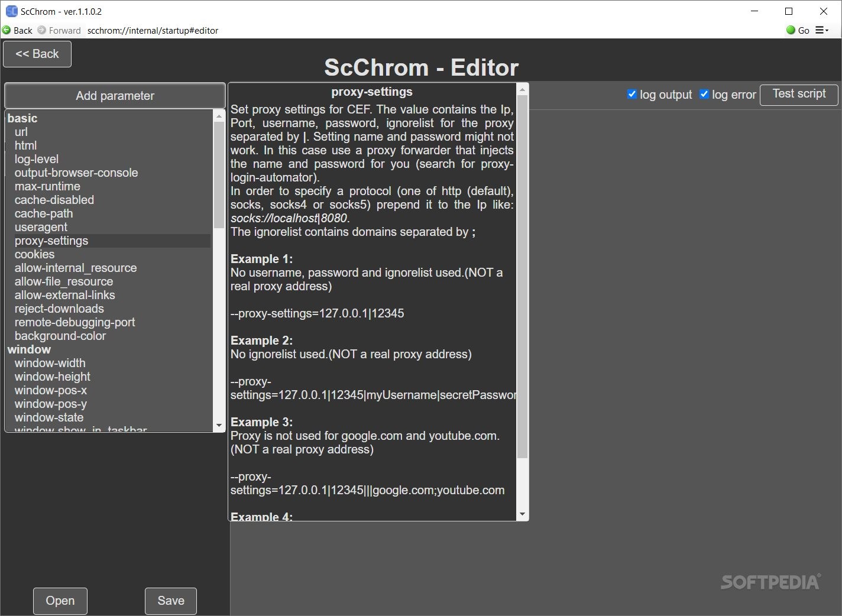Click the '<< Back' button
The width and height of the screenshot is (842, 616).
(37, 54)
